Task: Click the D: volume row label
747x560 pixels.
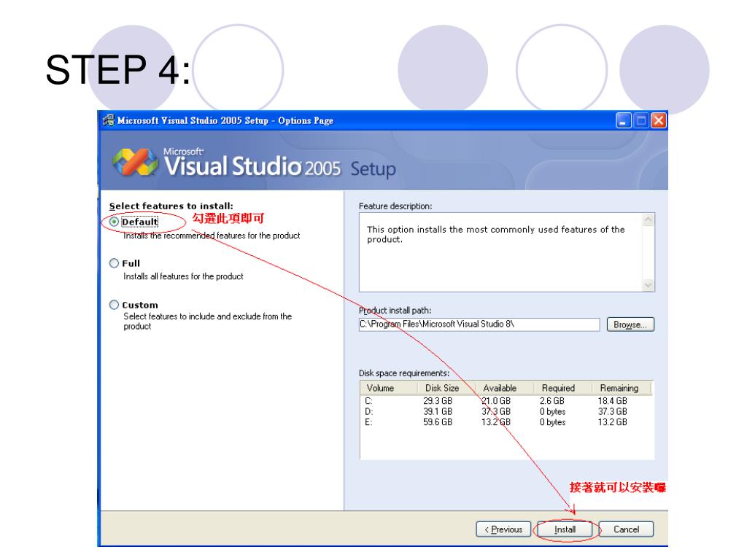Action: click(368, 412)
